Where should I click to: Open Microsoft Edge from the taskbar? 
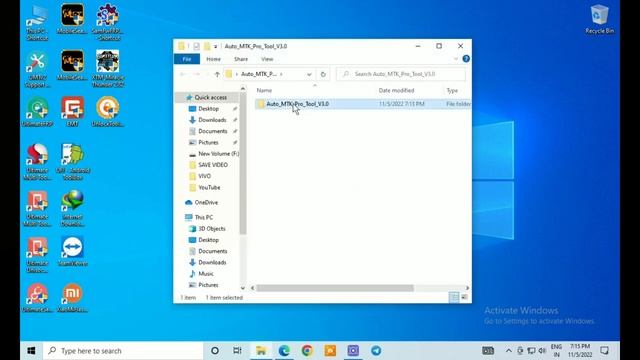click(284, 351)
